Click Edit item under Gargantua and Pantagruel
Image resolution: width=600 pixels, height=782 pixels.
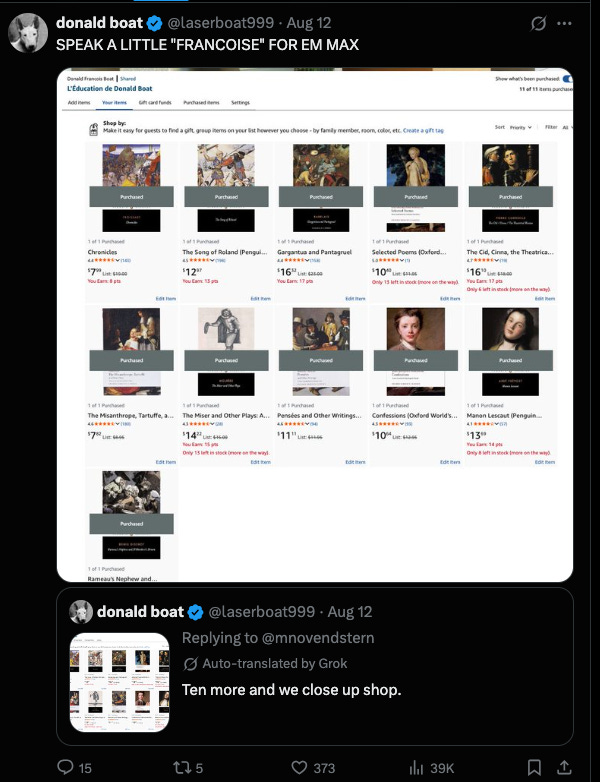[355, 298]
